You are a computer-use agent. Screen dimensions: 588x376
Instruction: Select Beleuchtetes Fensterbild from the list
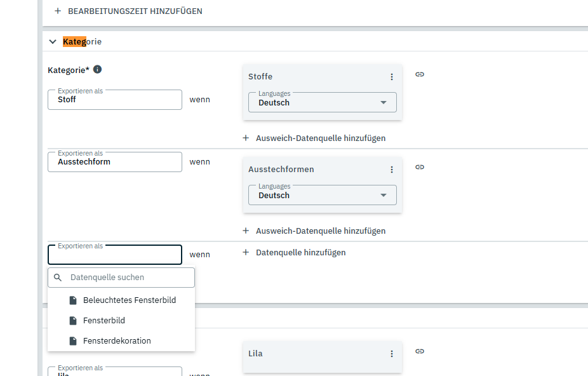[129, 300]
